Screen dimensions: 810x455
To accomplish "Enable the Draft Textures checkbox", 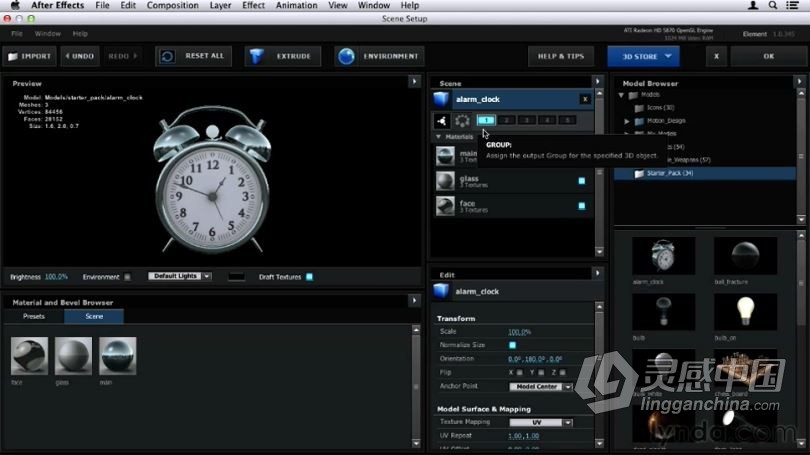I will click(309, 277).
